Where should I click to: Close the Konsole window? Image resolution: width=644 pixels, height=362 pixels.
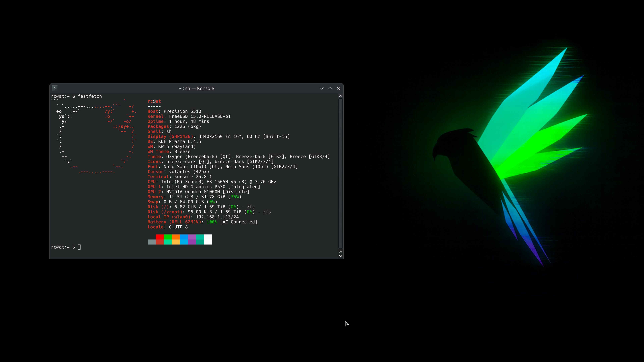338,88
